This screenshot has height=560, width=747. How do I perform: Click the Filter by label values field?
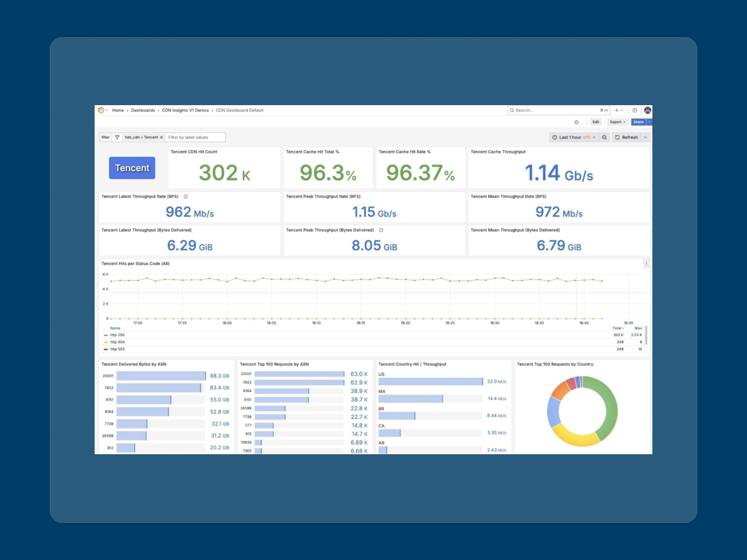click(x=195, y=137)
